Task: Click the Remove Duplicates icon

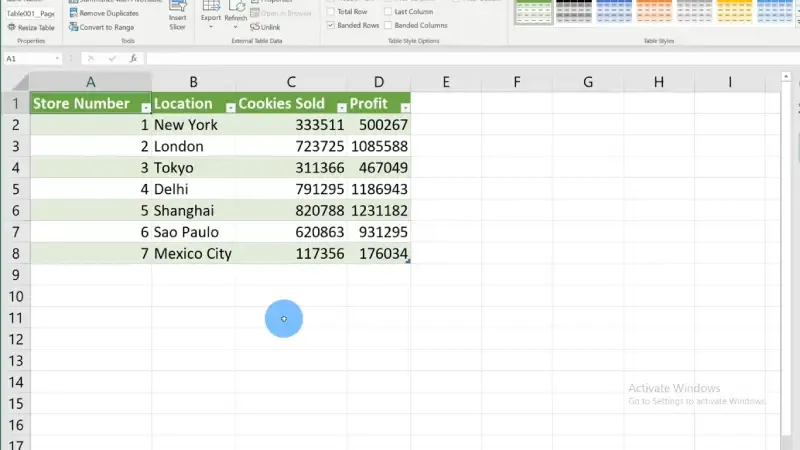Action: tap(73, 13)
